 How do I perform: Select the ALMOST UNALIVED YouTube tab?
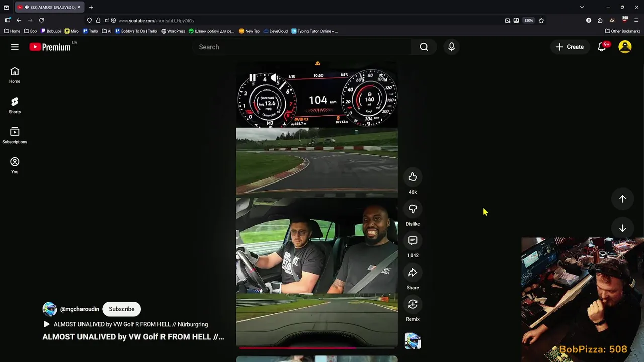coord(49,7)
